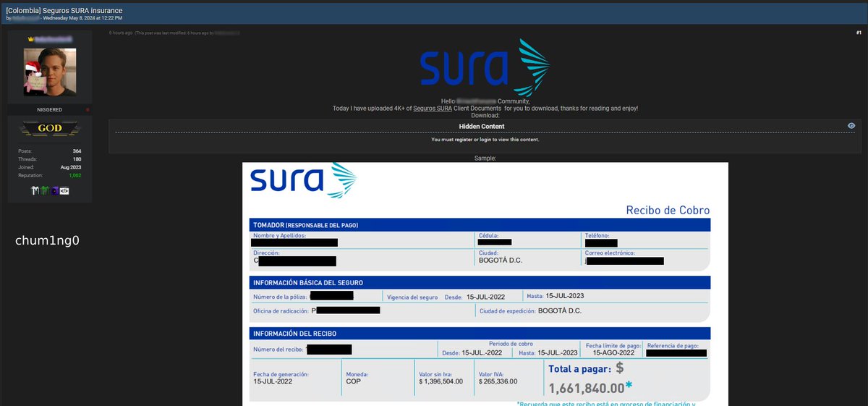Click the INFORMACIÓN DEL RECIBO header
This screenshot has width=868, height=406.
point(480,334)
